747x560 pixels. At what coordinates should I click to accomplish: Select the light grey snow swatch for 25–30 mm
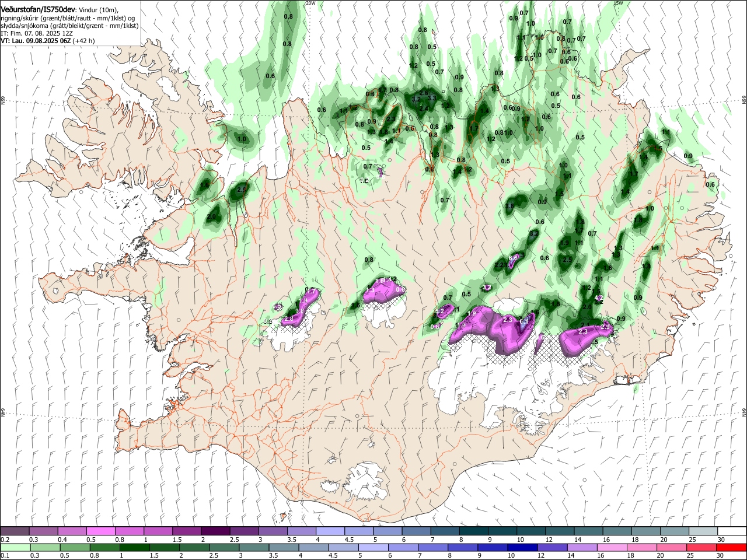[703, 531]
